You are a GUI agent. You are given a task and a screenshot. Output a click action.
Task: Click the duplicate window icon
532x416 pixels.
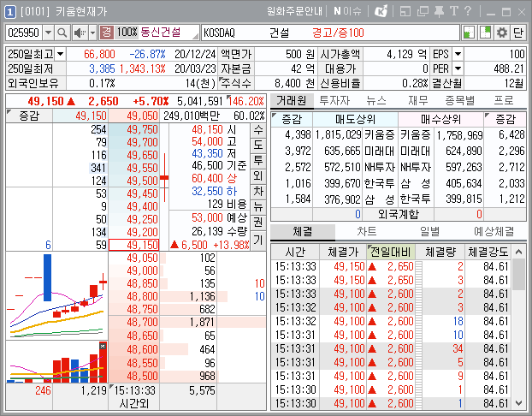click(x=423, y=11)
